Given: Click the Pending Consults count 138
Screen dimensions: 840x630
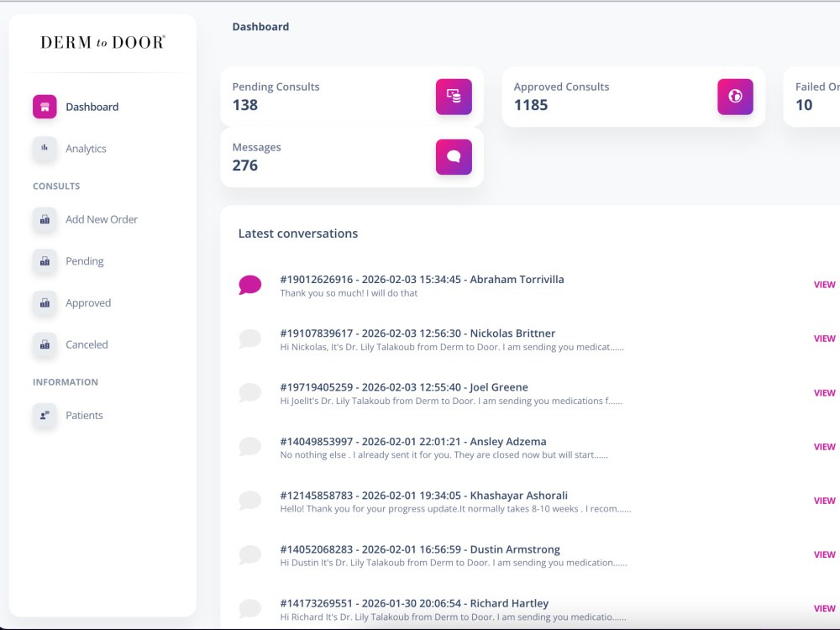Looking at the screenshot, I should coord(244,105).
